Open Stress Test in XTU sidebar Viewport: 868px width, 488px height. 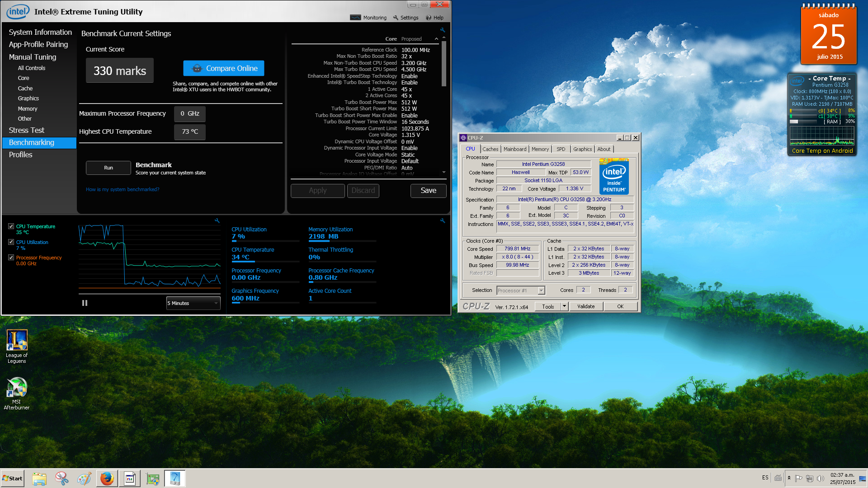(27, 130)
